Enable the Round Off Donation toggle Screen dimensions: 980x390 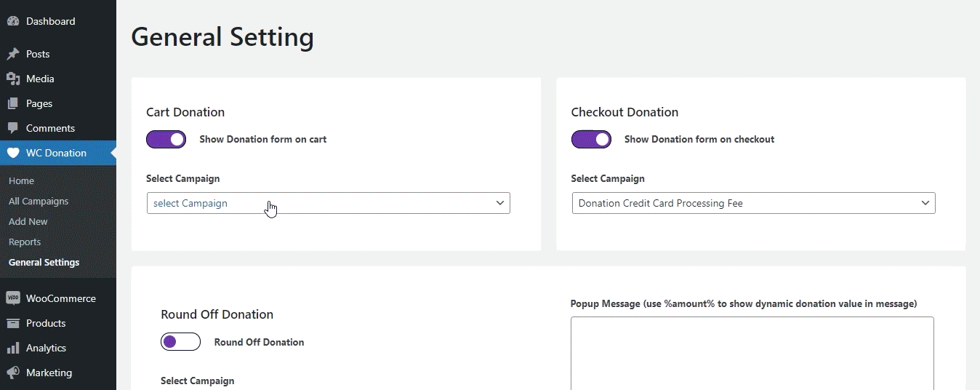[x=180, y=341]
